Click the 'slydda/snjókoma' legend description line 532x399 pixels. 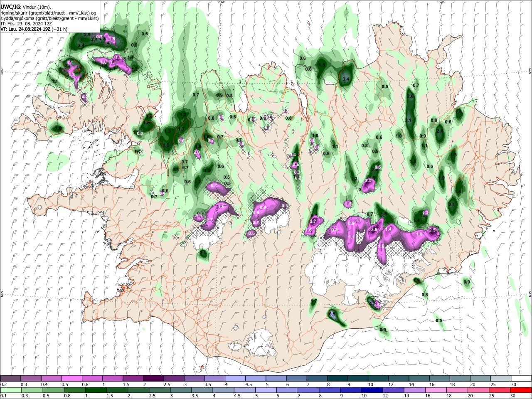point(49,18)
